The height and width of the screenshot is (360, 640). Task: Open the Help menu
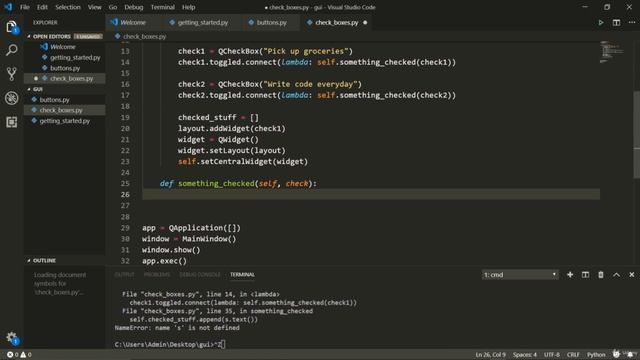pyautogui.click(x=188, y=7)
